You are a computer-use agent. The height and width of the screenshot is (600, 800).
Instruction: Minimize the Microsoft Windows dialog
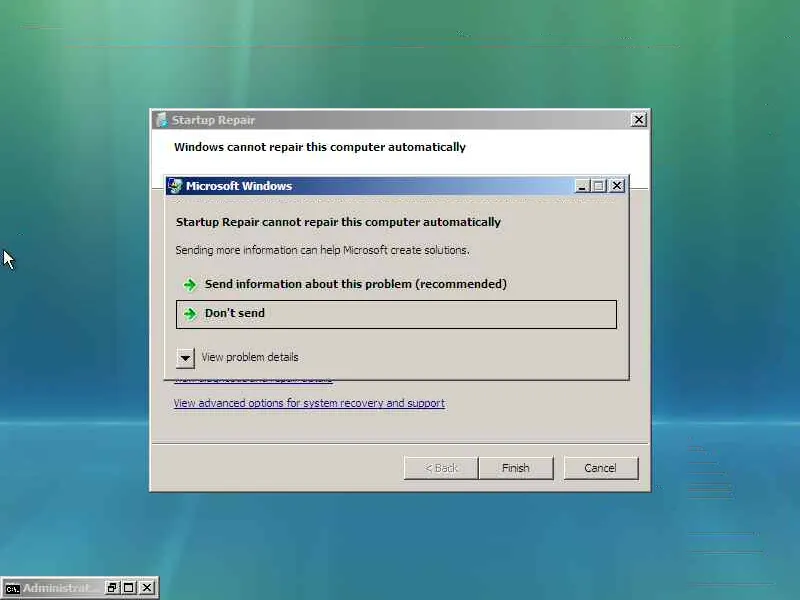(x=582, y=186)
